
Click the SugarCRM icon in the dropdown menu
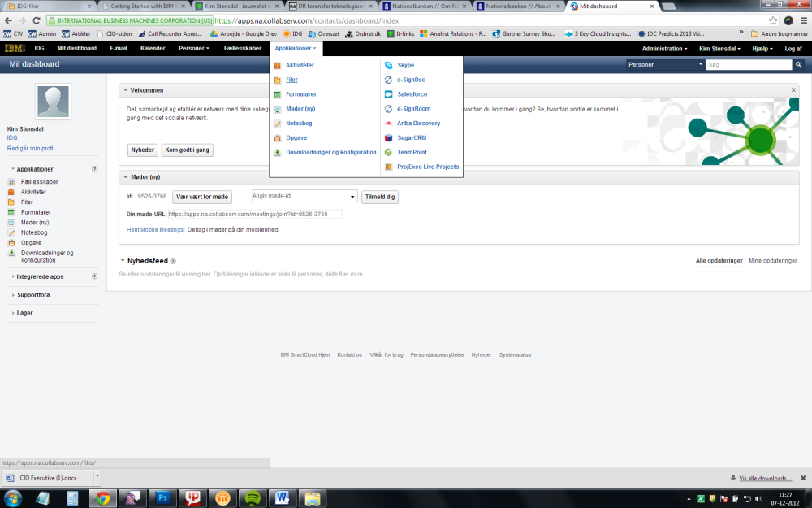click(x=389, y=138)
